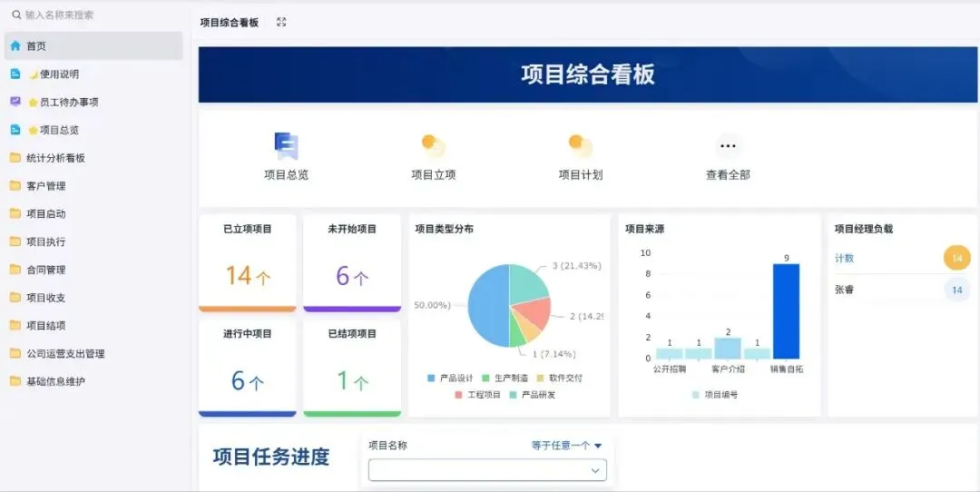The image size is (980, 492).
Task: Click the bar labeled 2 in 项目来源
Action: point(728,349)
